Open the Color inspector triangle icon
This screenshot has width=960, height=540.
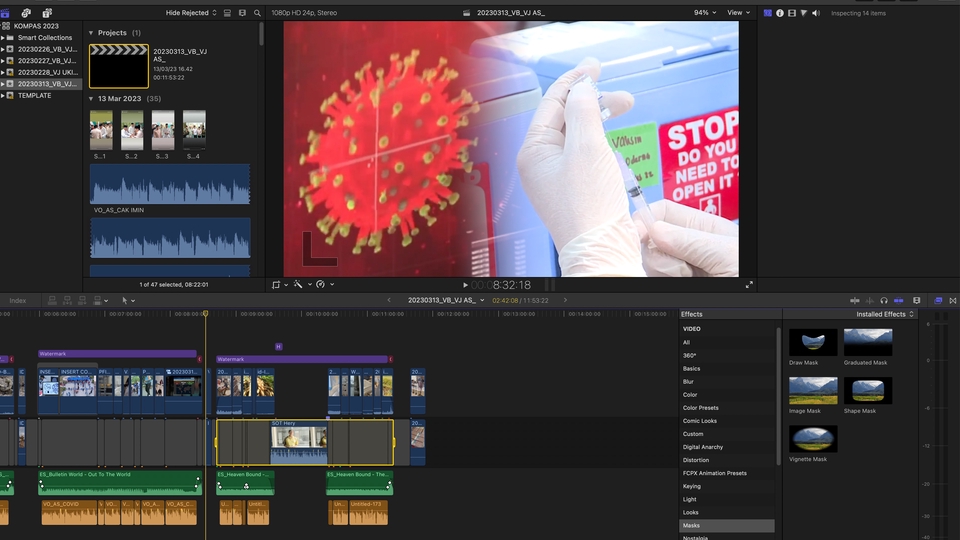(804, 13)
